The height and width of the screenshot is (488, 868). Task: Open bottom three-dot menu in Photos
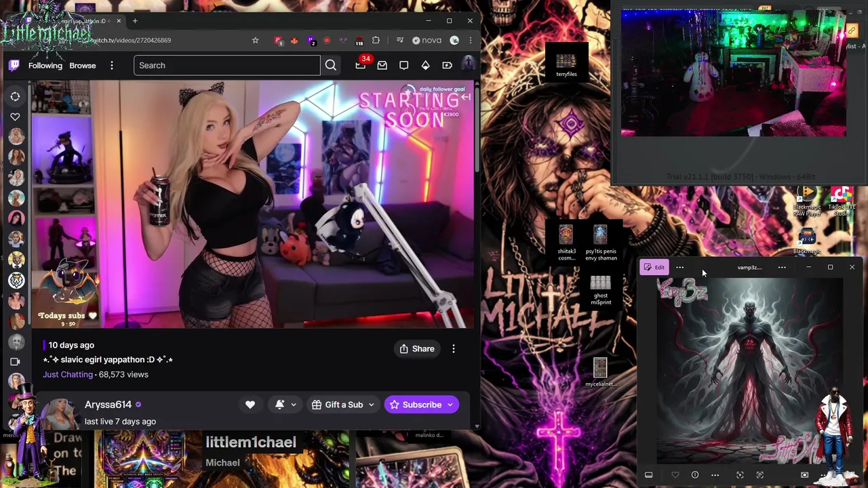point(715,475)
